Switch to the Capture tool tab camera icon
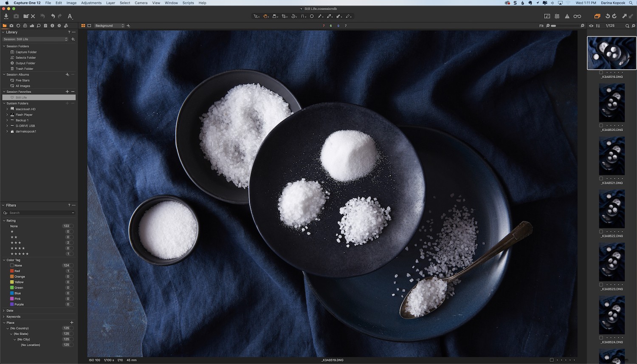637x364 pixels. click(x=11, y=25)
